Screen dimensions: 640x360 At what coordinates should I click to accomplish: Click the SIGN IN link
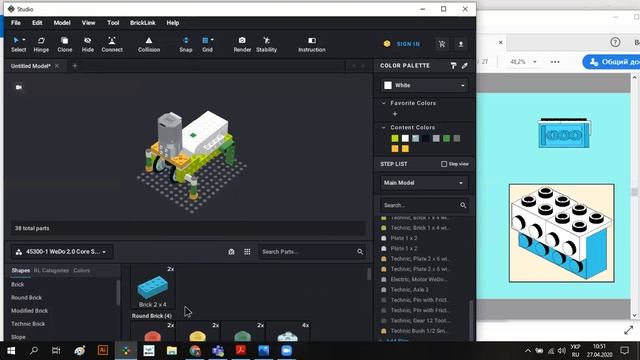click(408, 44)
